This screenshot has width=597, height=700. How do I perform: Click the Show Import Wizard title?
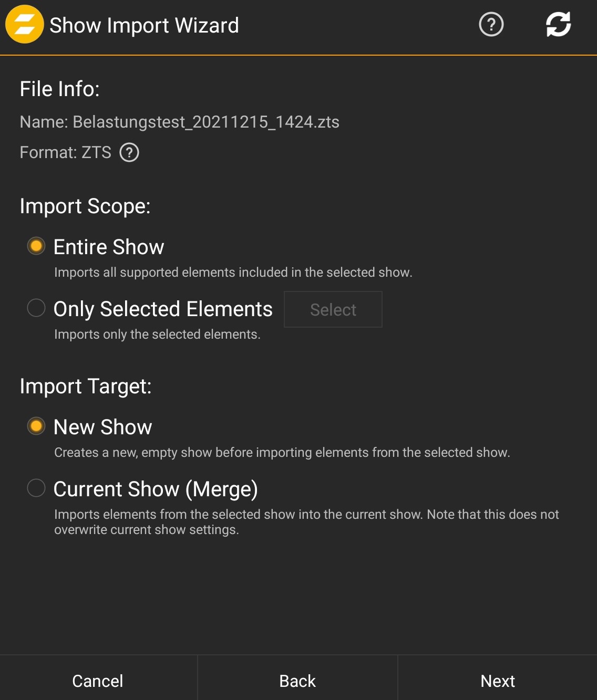143,24
